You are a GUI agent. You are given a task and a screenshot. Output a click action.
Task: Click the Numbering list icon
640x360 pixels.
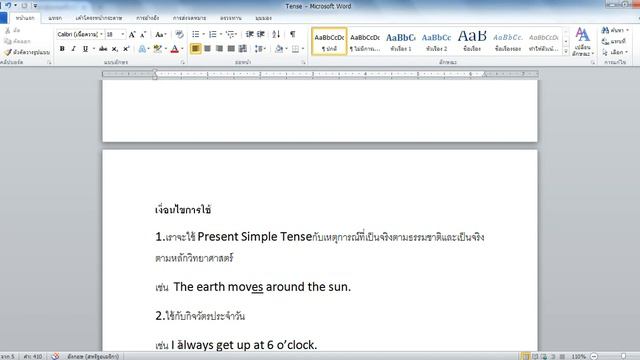tap(213, 34)
